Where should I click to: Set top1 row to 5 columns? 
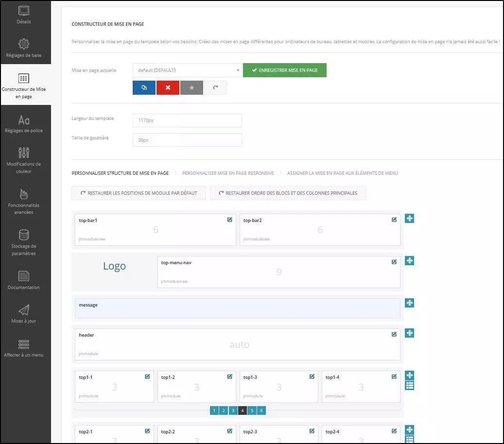(252, 410)
